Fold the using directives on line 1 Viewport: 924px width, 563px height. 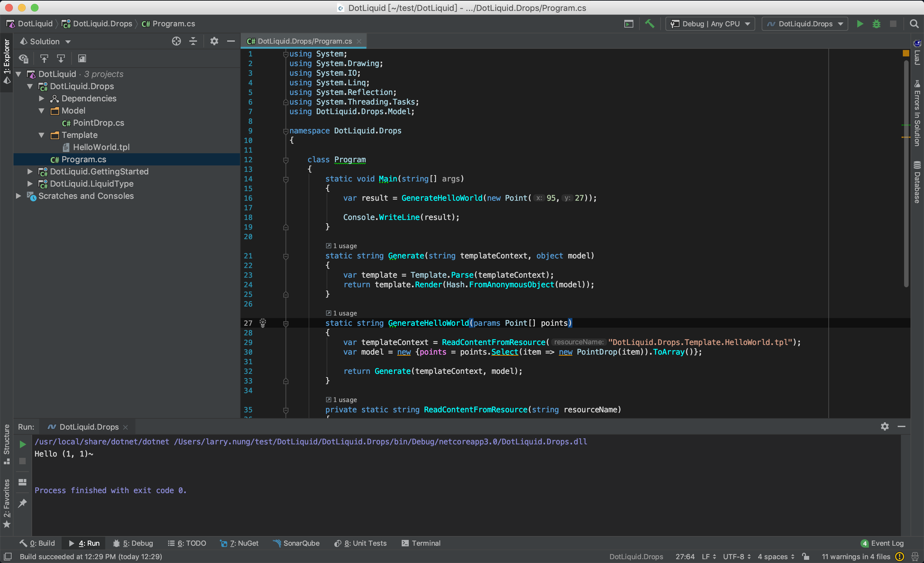(x=286, y=55)
